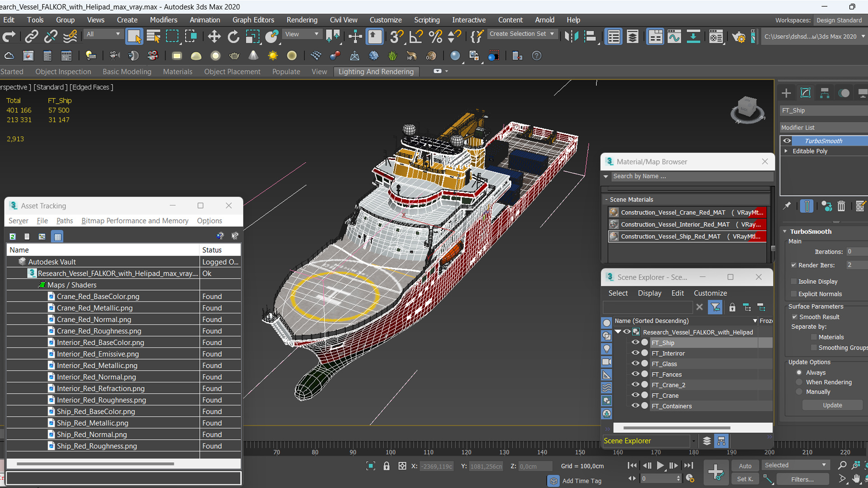Click the Link objects chain icon
868x488 pixels.
click(31, 37)
